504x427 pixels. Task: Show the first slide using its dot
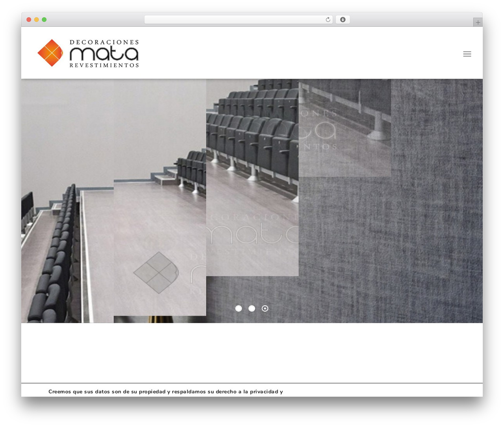pyautogui.click(x=239, y=308)
